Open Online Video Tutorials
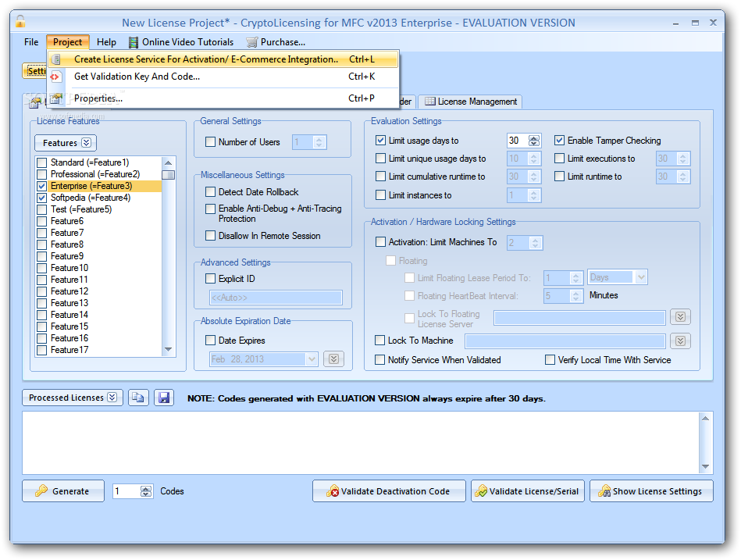 coord(181,42)
